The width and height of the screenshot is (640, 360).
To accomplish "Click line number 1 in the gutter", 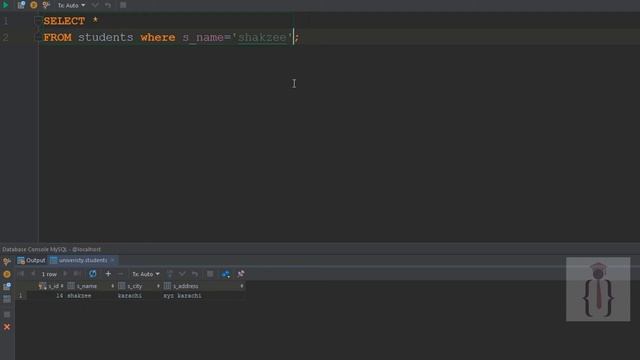I will pyautogui.click(x=5, y=21).
